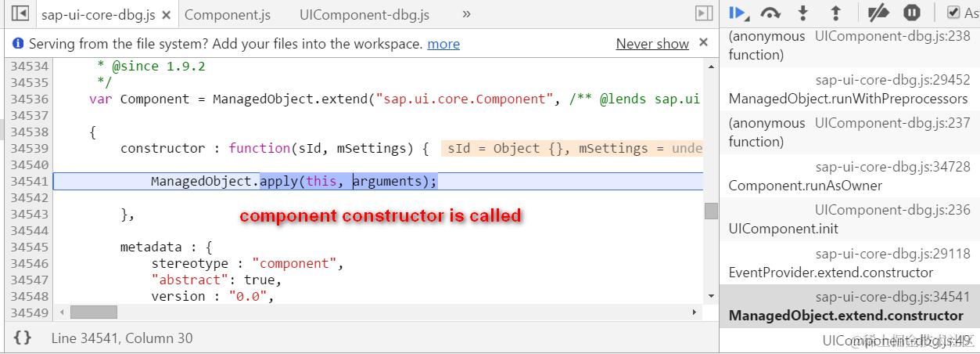Open the 'more' workspace link
This screenshot has width=980, height=354.
pos(443,44)
